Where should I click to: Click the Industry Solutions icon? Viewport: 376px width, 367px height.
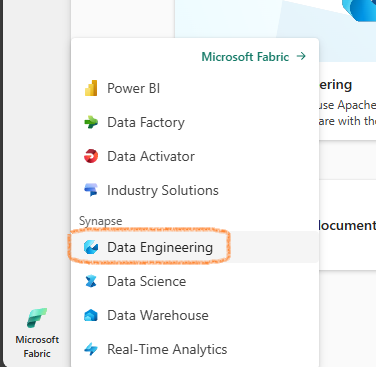click(91, 190)
